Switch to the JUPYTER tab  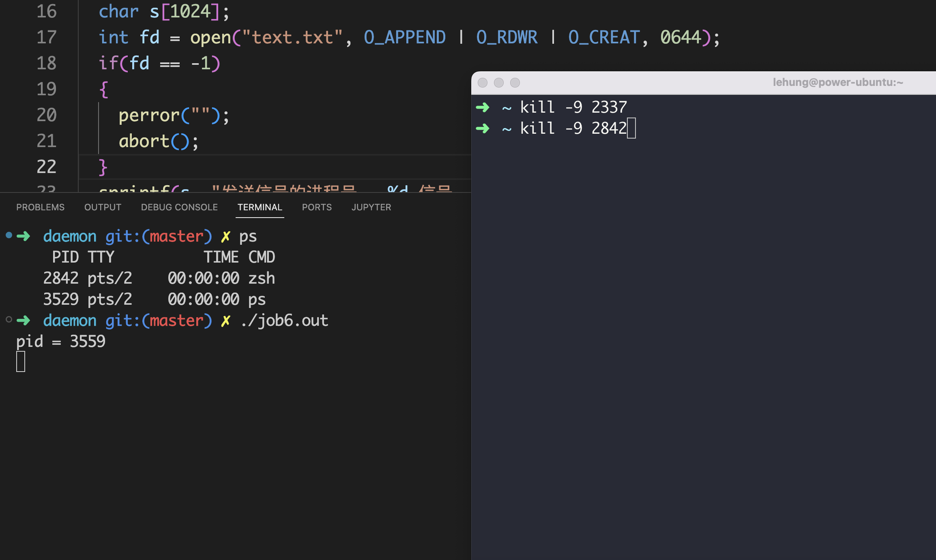[x=371, y=207]
